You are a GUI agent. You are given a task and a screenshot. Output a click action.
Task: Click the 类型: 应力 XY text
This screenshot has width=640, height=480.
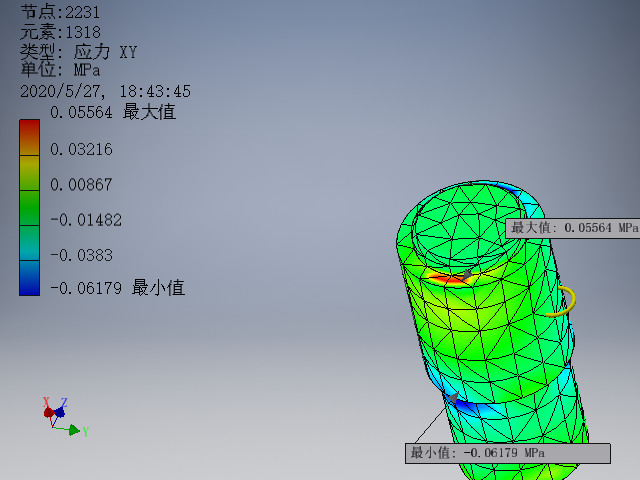tap(78, 52)
